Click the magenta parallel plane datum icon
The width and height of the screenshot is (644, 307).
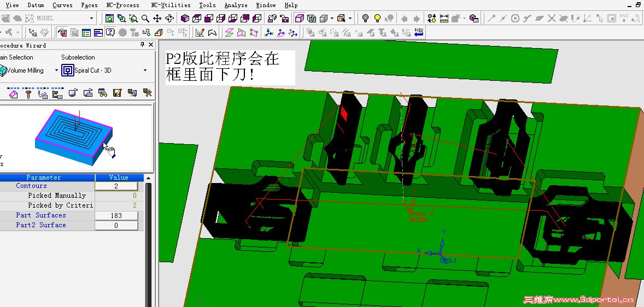click(230, 32)
